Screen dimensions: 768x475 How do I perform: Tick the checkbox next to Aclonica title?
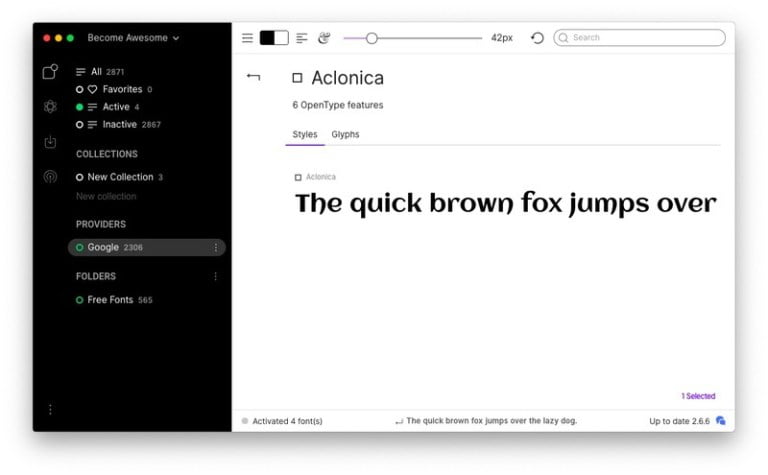297,78
